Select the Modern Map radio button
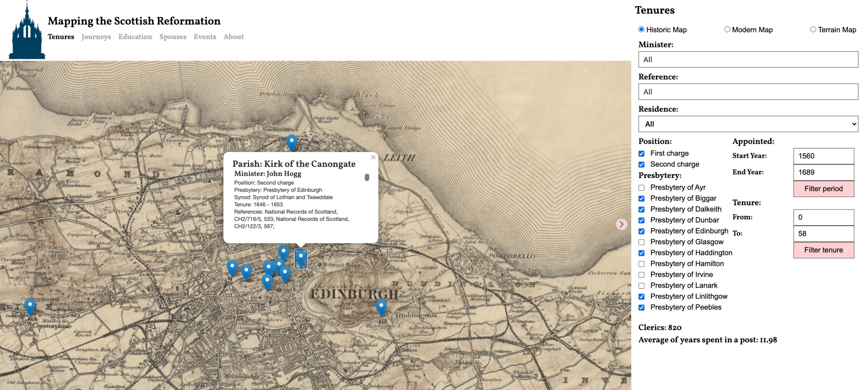Screen dimensions: 868x390 [x=727, y=29]
